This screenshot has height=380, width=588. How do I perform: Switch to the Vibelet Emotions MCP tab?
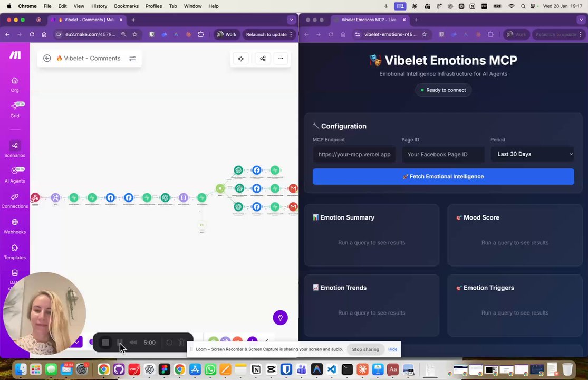369,20
